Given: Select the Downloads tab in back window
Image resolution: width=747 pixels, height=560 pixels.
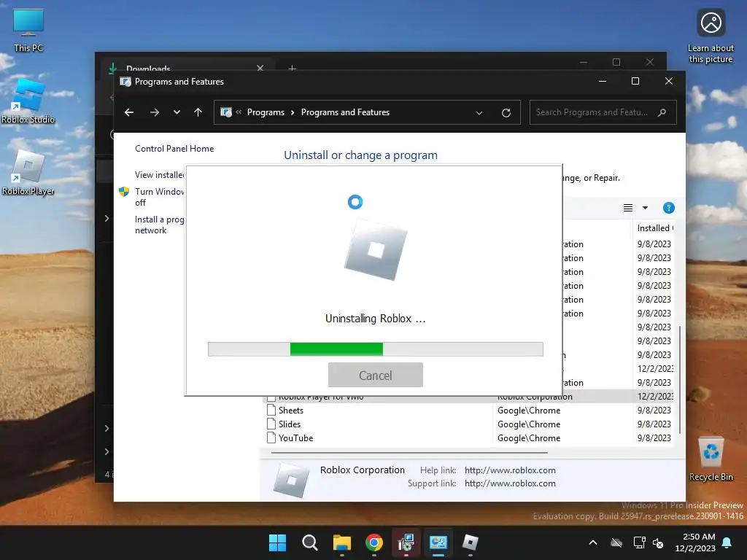Looking at the screenshot, I should [x=188, y=66].
